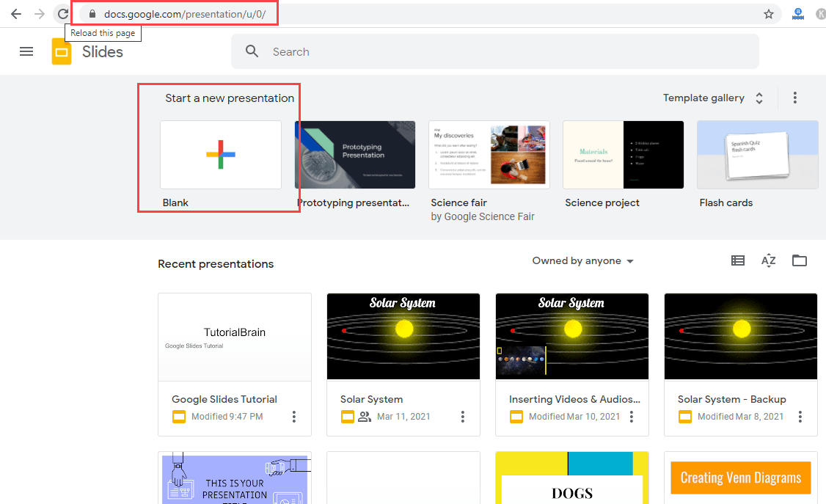The height and width of the screenshot is (504, 826).
Task: Click the magnifying glass search icon
Action: (x=252, y=51)
